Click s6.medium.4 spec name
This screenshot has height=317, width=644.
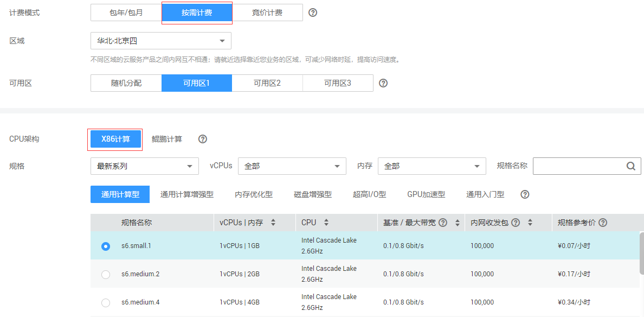point(140,302)
